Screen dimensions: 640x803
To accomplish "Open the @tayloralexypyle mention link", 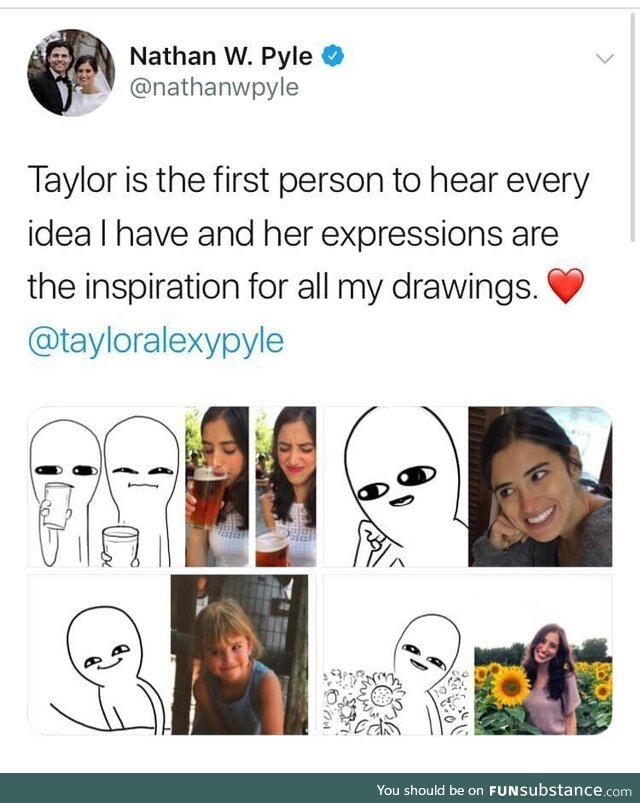I will tap(156, 342).
